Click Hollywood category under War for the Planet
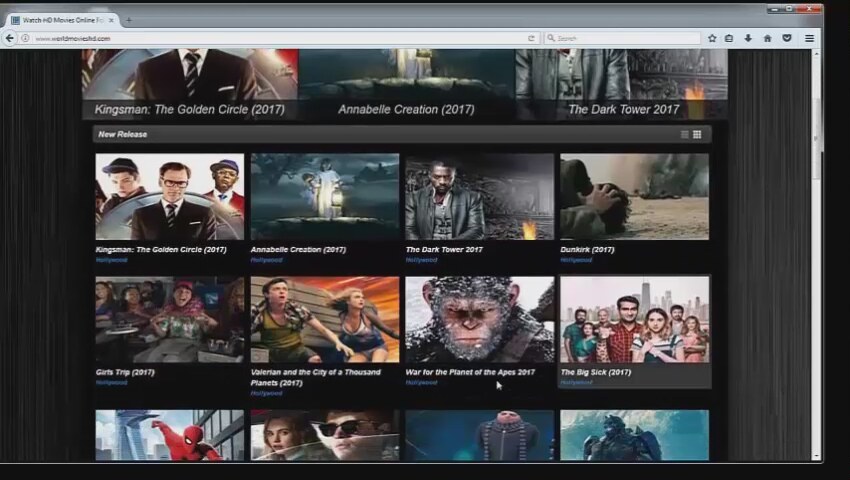850x480 pixels. (421, 382)
